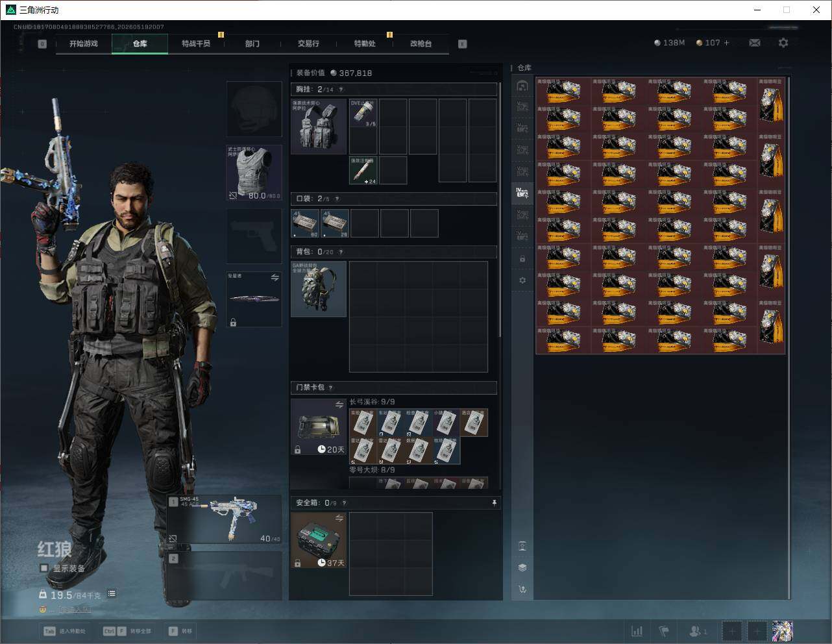The width and height of the screenshot is (832, 644).
Task: Open the warehouse home icon atop the sidebar
Action: pos(522,85)
